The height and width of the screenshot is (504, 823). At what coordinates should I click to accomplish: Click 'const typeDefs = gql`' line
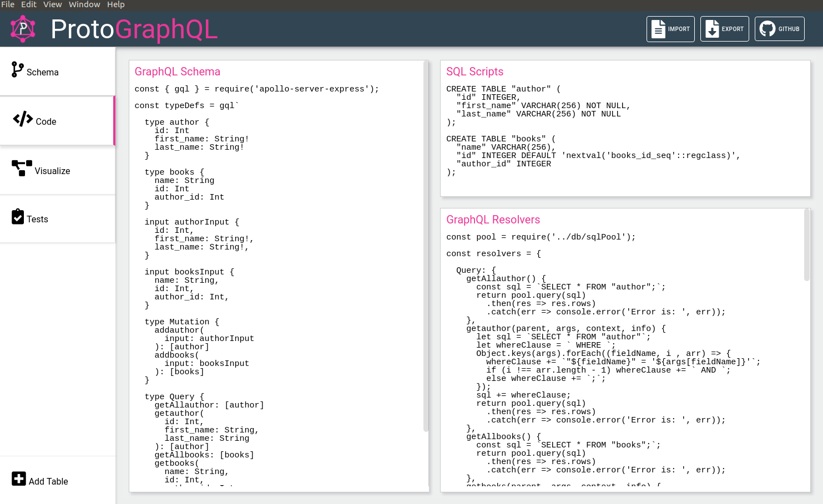coord(187,105)
